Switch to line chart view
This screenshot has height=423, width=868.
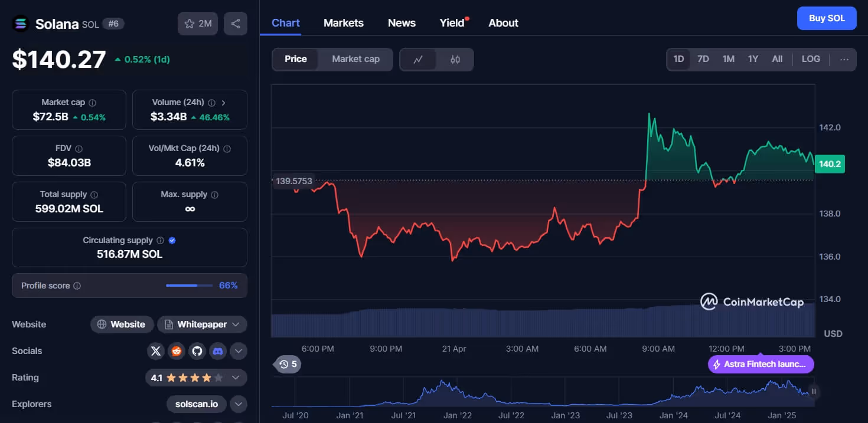pos(418,59)
